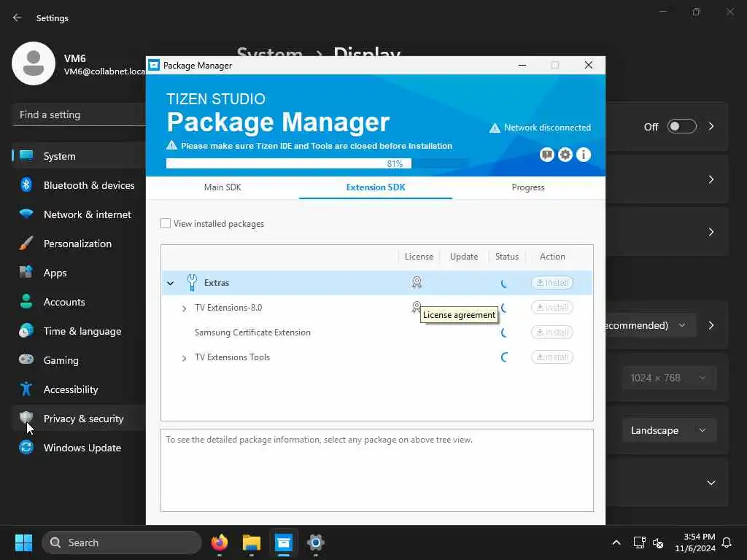
Task: Click the Extras license ribbon icon
Action: click(417, 282)
